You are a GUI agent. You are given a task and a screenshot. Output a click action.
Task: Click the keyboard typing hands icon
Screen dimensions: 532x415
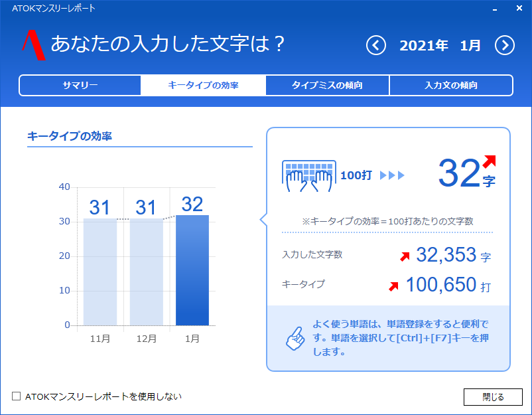[x=308, y=175]
